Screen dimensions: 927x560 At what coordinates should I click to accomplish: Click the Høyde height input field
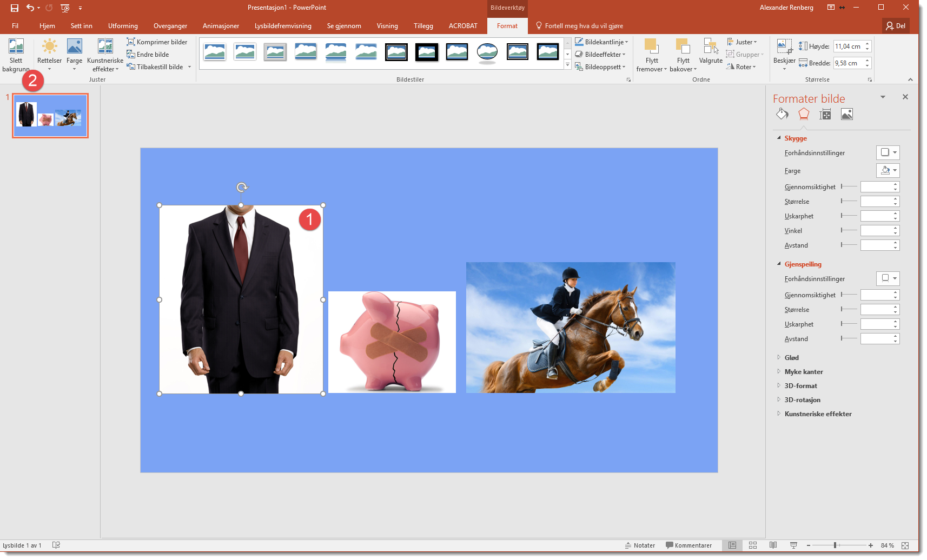coord(849,46)
